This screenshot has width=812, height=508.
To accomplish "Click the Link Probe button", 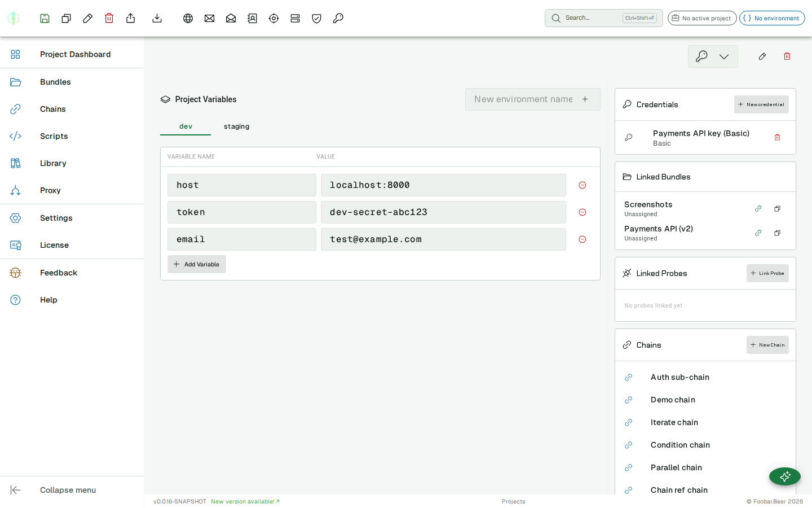I will (x=767, y=273).
